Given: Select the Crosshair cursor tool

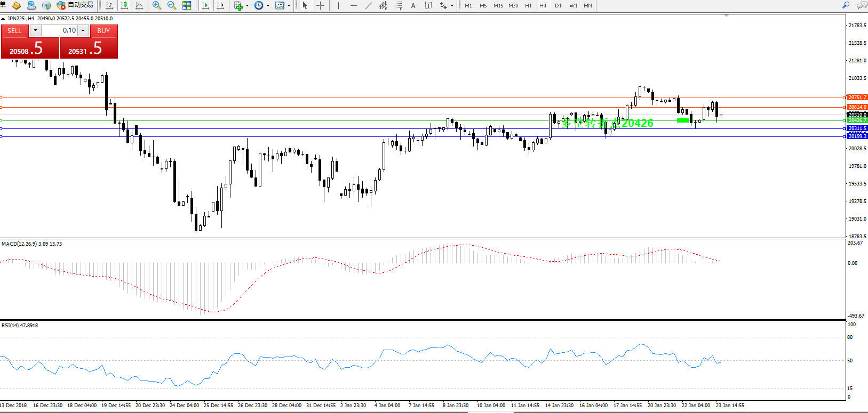Looking at the screenshot, I should tap(320, 5).
